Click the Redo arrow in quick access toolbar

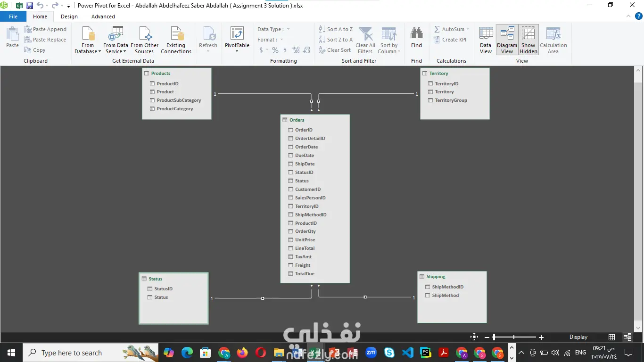(x=55, y=6)
